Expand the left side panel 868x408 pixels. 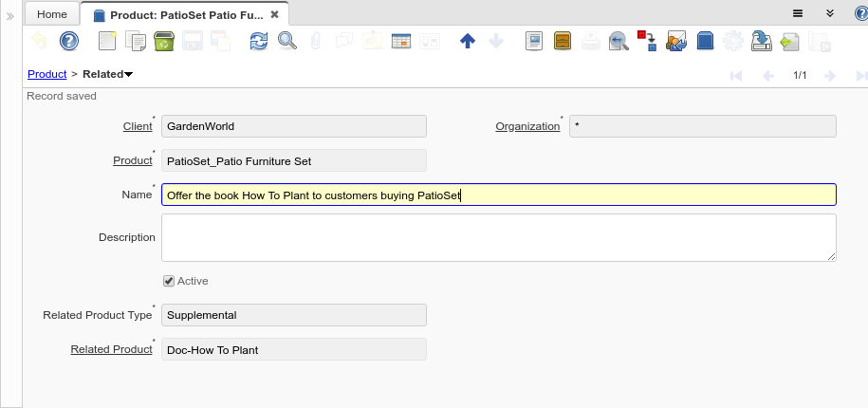pyautogui.click(x=10, y=16)
